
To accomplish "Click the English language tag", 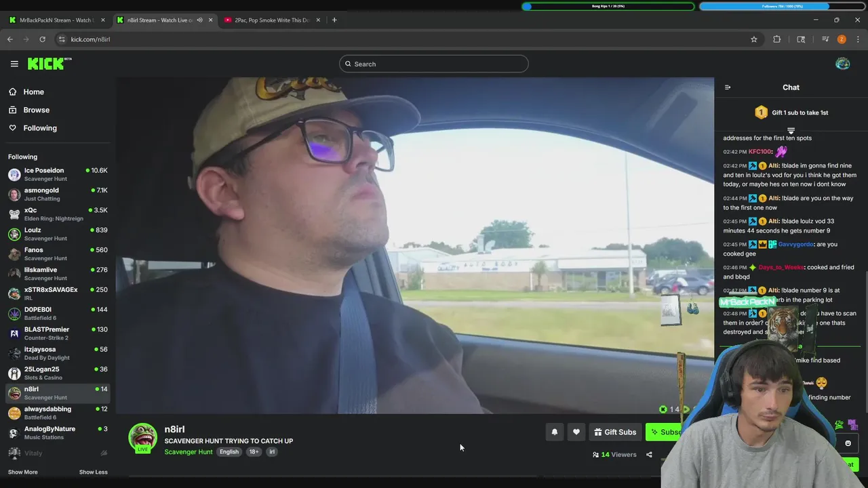I will pos(229,452).
